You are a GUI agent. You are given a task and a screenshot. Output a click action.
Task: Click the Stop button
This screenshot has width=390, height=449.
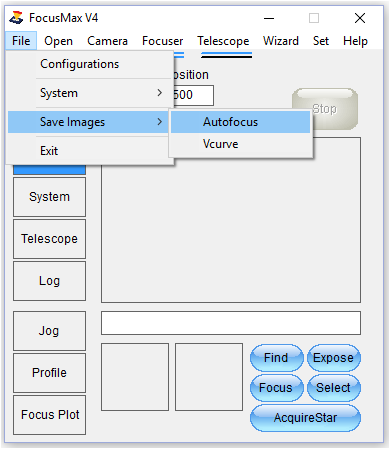(325, 109)
